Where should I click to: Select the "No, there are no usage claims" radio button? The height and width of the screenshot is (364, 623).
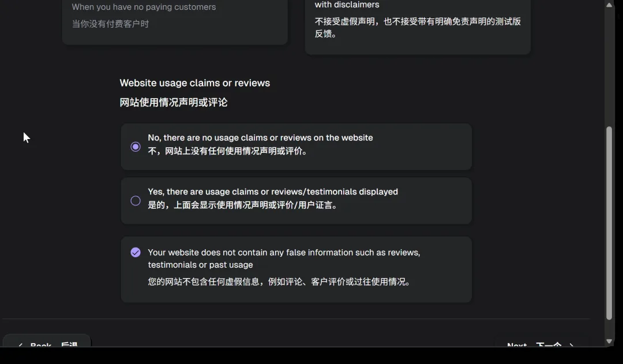[x=136, y=147]
